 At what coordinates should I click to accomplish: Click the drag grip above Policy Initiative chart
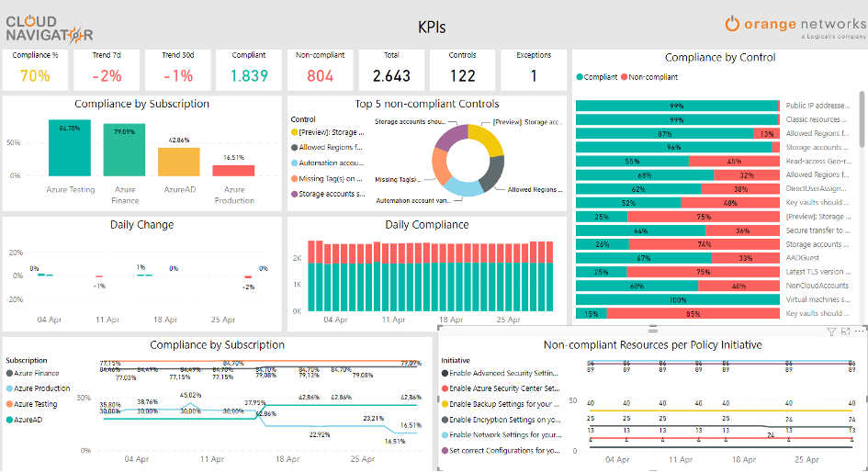[653, 330]
